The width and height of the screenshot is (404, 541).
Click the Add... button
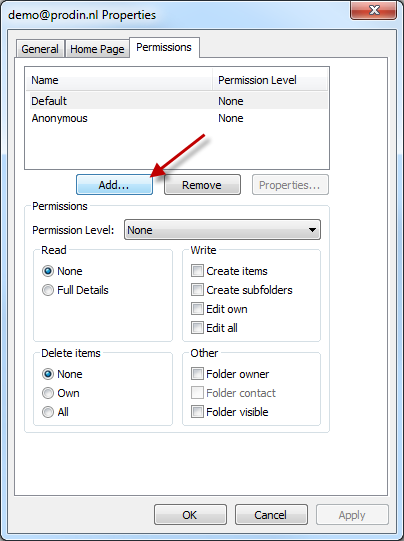click(114, 185)
